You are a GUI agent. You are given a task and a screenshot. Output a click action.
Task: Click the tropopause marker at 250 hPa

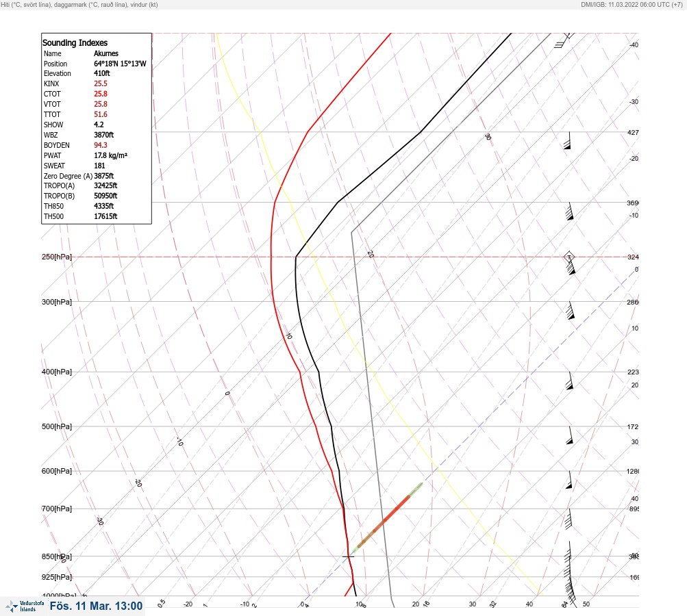click(x=569, y=257)
